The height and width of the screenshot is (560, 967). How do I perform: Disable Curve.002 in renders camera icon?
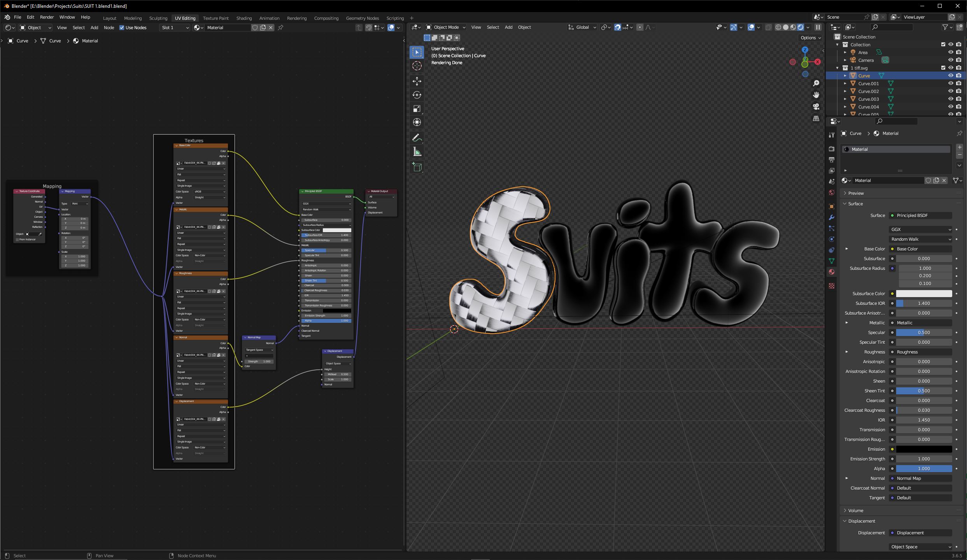(959, 91)
